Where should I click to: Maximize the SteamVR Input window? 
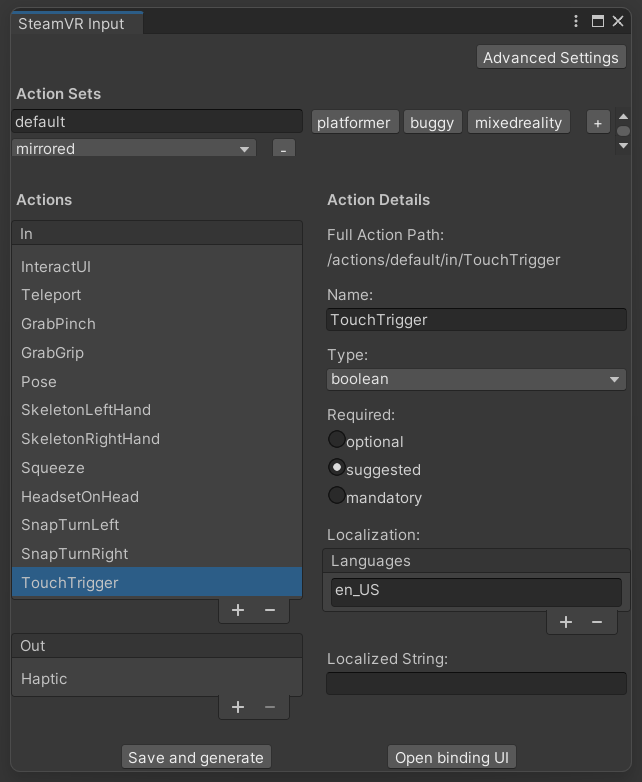pyautogui.click(x=598, y=21)
